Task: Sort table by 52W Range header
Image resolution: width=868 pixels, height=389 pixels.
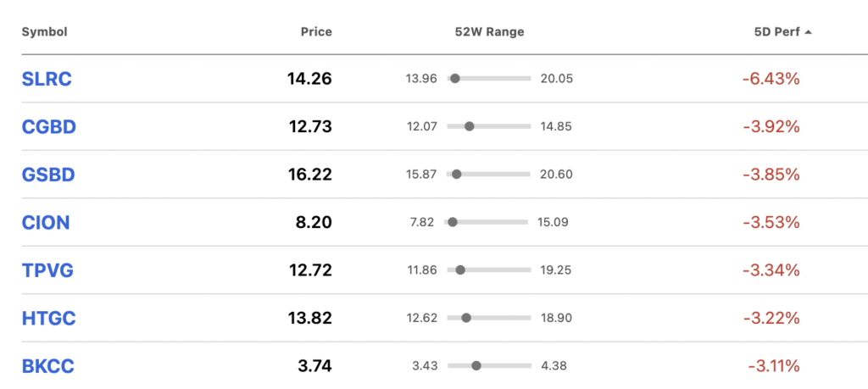Action: [489, 32]
